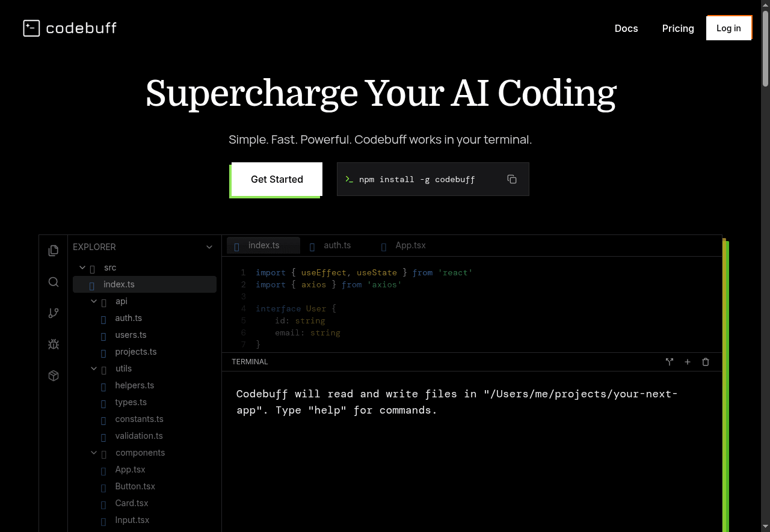Click the Log in button
This screenshot has height=532, width=770.
click(728, 28)
